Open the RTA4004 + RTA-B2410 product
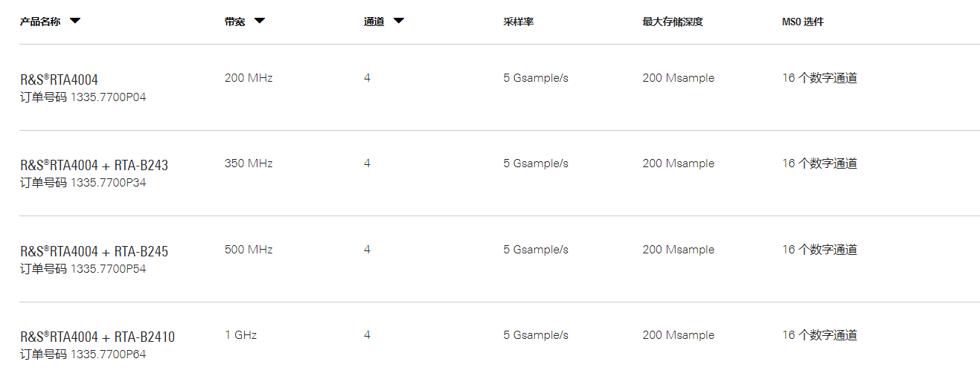Image resolution: width=980 pixels, height=379 pixels. point(97,337)
